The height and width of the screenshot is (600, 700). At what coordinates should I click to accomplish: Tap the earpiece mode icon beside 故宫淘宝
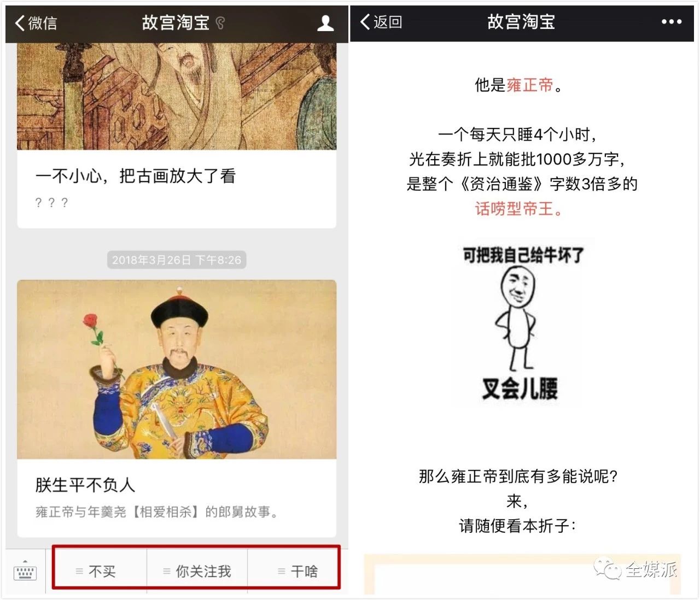pyautogui.click(x=220, y=23)
